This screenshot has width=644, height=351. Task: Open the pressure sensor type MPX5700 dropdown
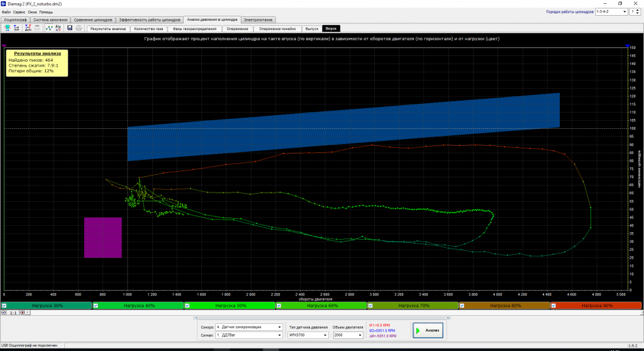(x=308, y=335)
